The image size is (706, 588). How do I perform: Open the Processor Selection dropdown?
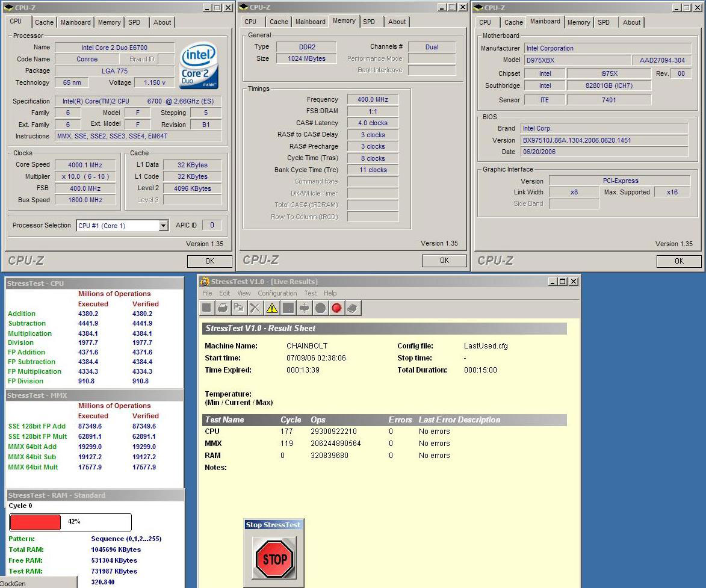pos(164,226)
